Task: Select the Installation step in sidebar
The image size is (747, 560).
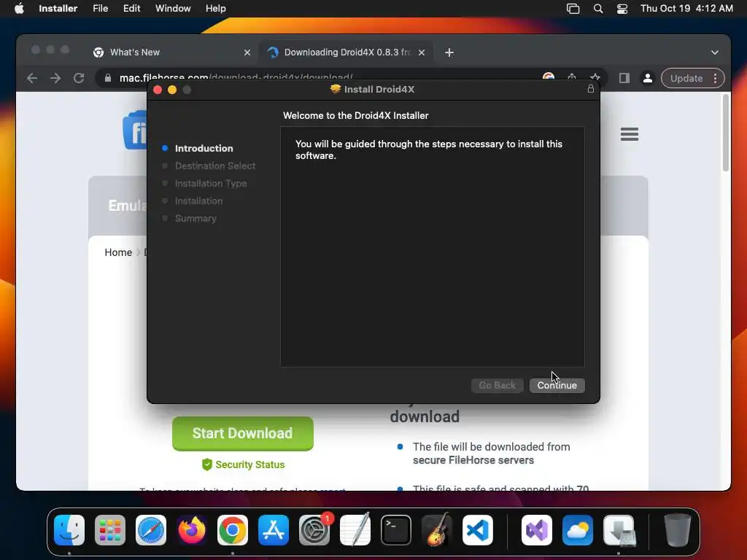Action: [198, 201]
